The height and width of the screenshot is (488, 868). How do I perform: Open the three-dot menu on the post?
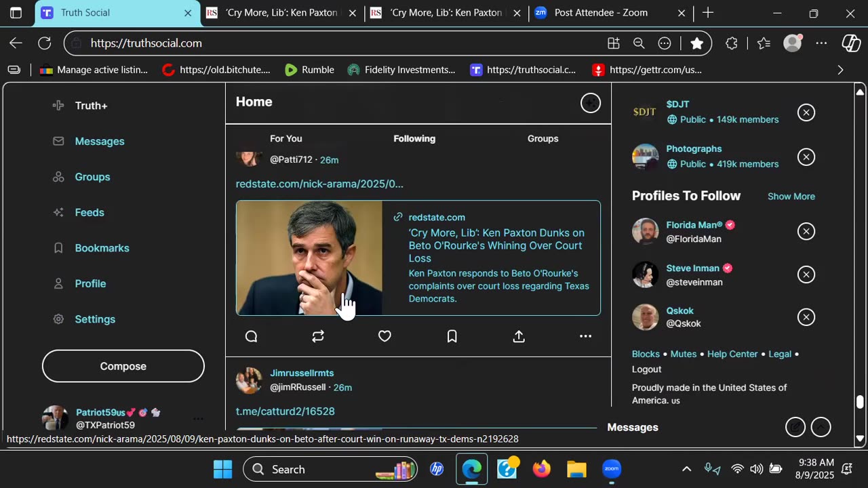point(585,336)
